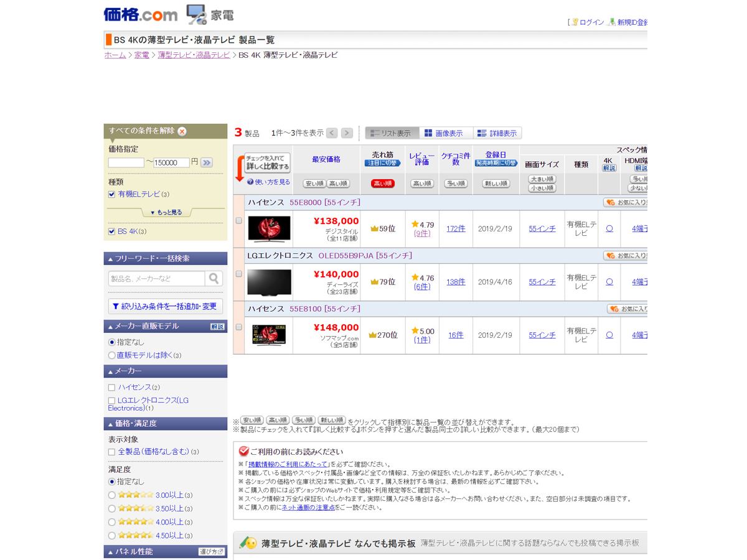Open 使い方を見る help icon link
Screen dimensions: 747x560
point(268,182)
